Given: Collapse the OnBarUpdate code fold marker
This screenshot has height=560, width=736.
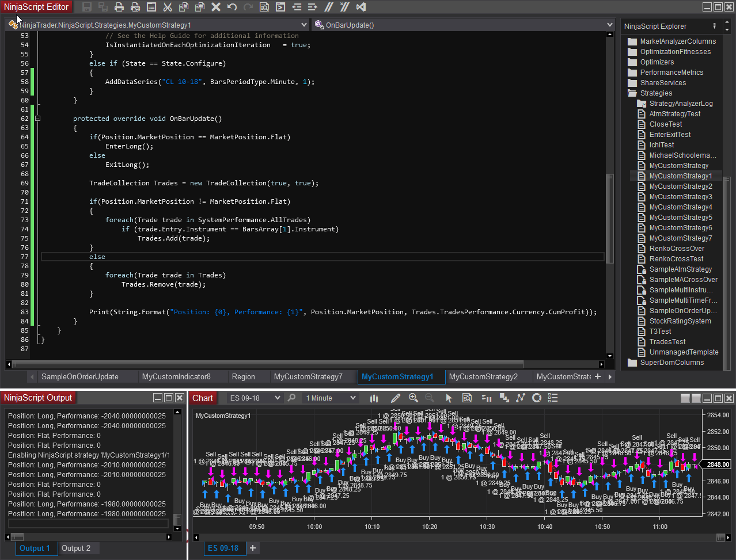Looking at the screenshot, I should [x=38, y=119].
